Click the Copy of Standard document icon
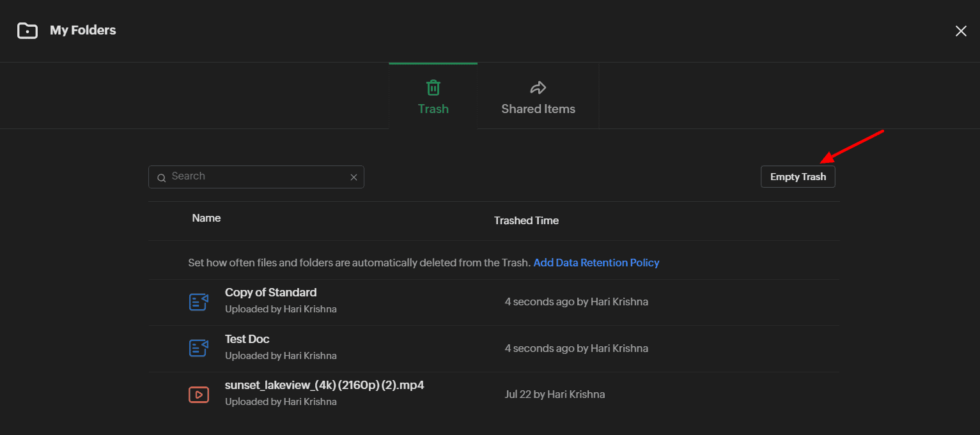 199,301
